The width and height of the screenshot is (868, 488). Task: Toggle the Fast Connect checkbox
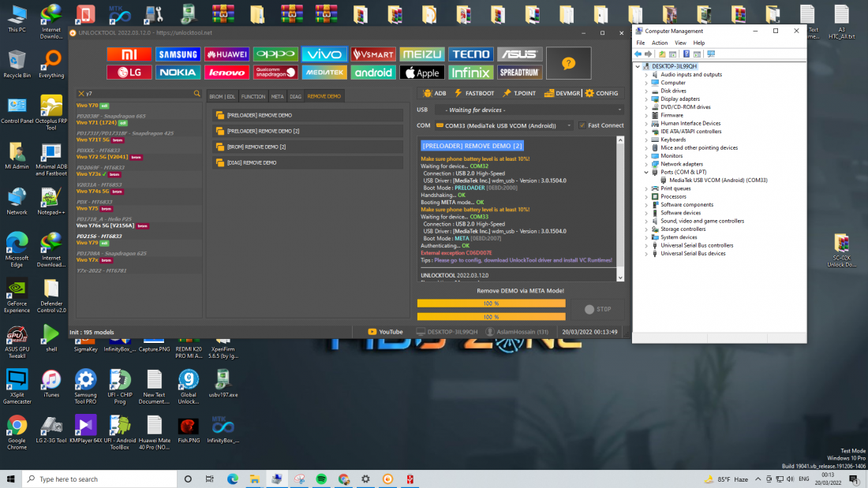coord(582,125)
